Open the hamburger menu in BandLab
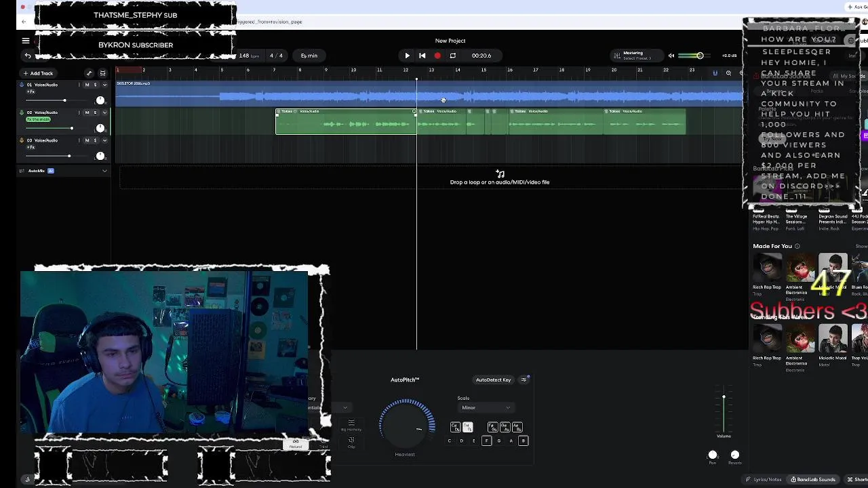 coord(26,41)
